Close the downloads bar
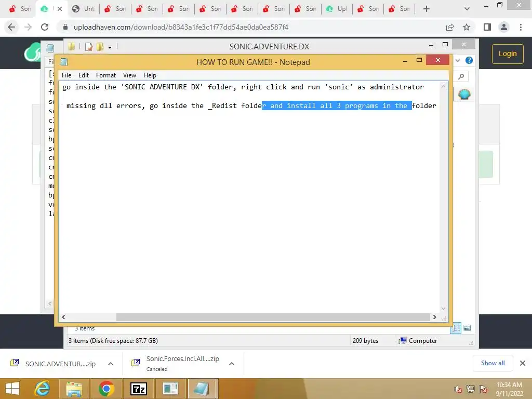 pyautogui.click(x=523, y=363)
